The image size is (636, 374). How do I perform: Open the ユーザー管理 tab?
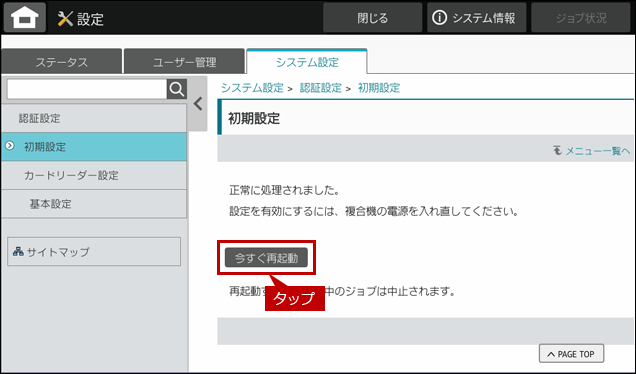[x=185, y=62]
